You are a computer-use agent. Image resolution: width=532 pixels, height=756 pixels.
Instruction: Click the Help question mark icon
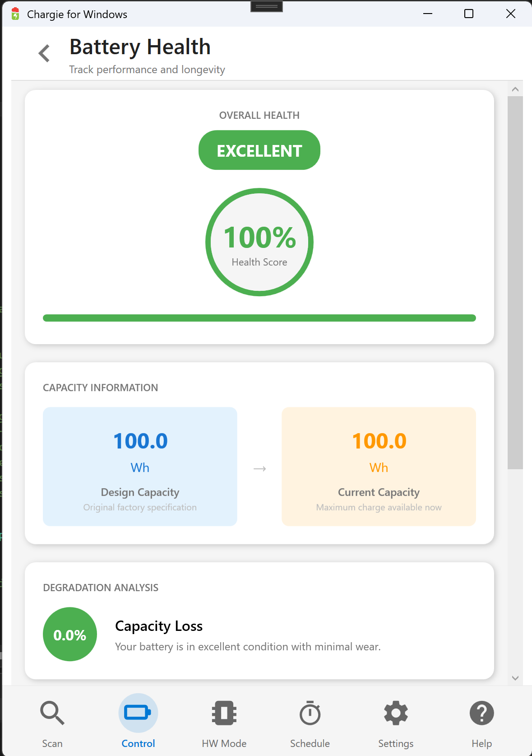(481, 713)
